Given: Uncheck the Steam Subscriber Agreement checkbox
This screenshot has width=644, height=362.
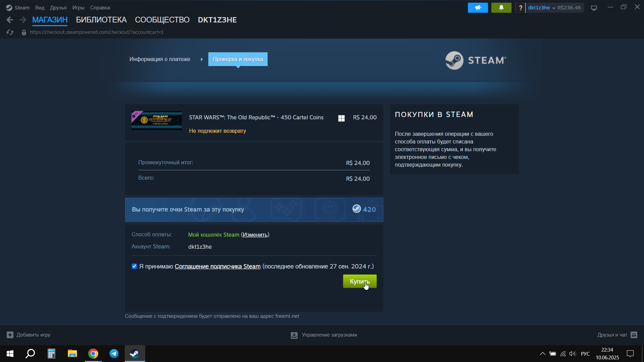Looking at the screenshot, I should point(134,266).
